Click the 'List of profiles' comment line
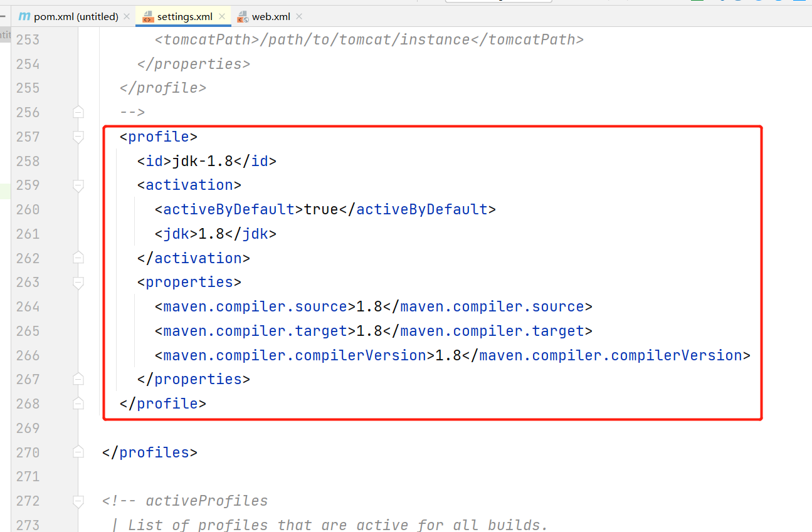This screenshot has height=532, width=812. [x=329, y=524]
